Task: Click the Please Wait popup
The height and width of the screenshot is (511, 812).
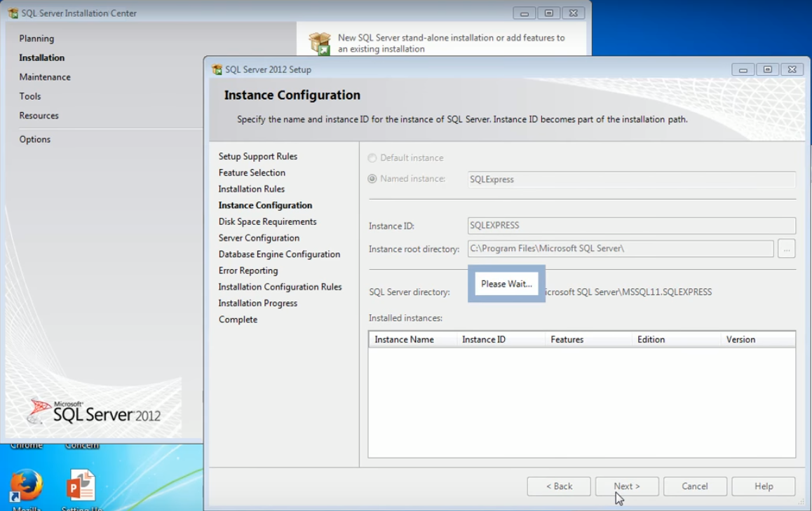Action: 506,284
